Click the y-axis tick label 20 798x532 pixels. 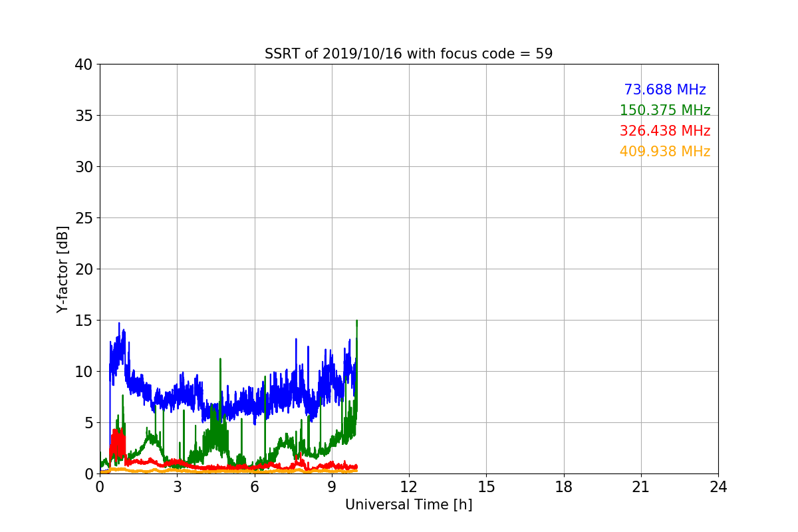(83, 269)
